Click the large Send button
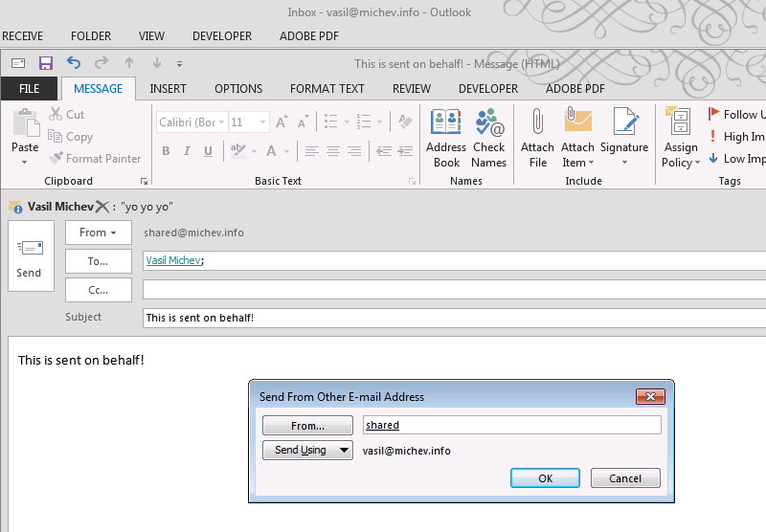This screenshot has width=766, height=532. [29, 258]
